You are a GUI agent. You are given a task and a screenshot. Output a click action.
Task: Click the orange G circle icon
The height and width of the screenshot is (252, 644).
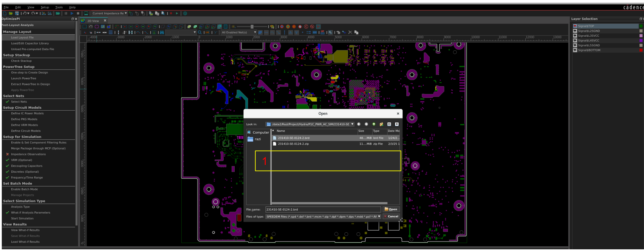click(288, 27)
